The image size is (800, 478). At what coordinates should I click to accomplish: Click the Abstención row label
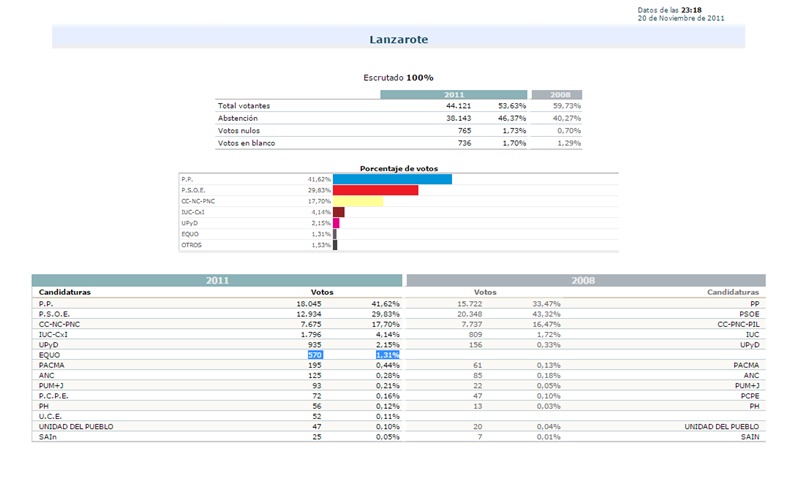coord(238,118)
